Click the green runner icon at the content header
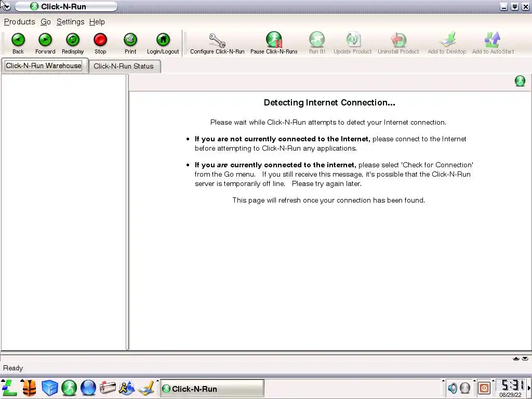Screen dimensions: 532x399 coord(520,81)
